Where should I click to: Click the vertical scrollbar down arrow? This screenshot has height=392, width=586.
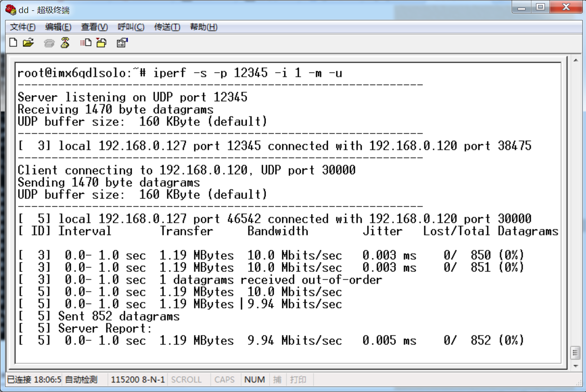click(x=575, y=365)
